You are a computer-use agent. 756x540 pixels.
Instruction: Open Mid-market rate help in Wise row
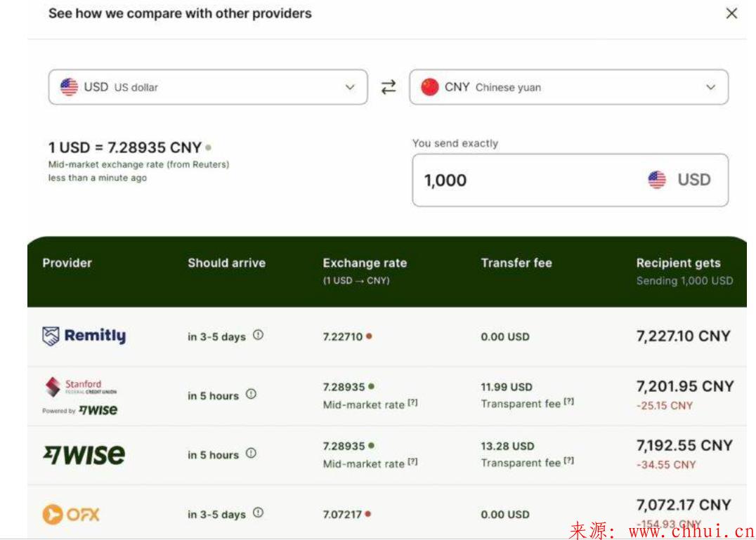(412, 462)
